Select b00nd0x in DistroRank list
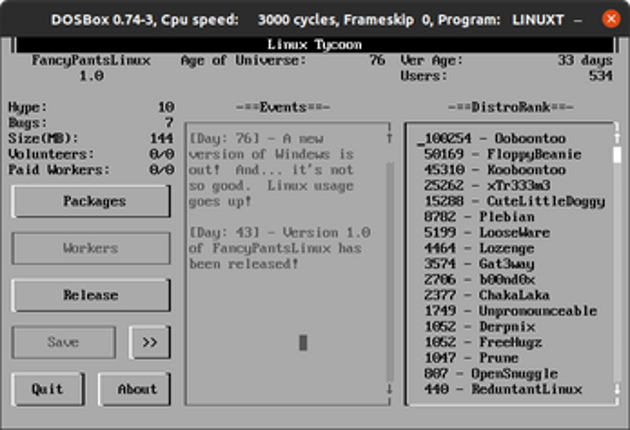This screenshot has width=630, height=430. pyautogui.click(x=479, y=280)
